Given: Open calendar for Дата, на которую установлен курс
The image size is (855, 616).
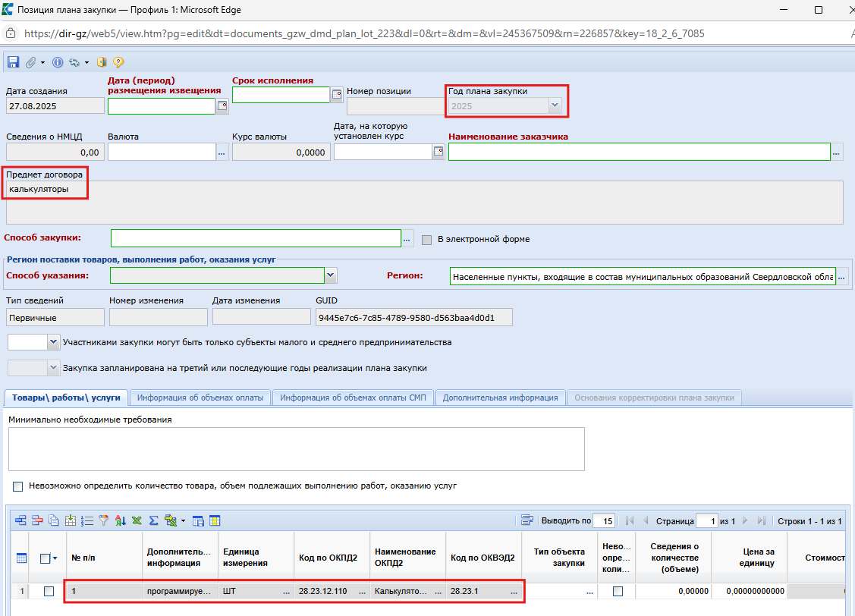Looking at the screenshot, I should tap(439, 152).
